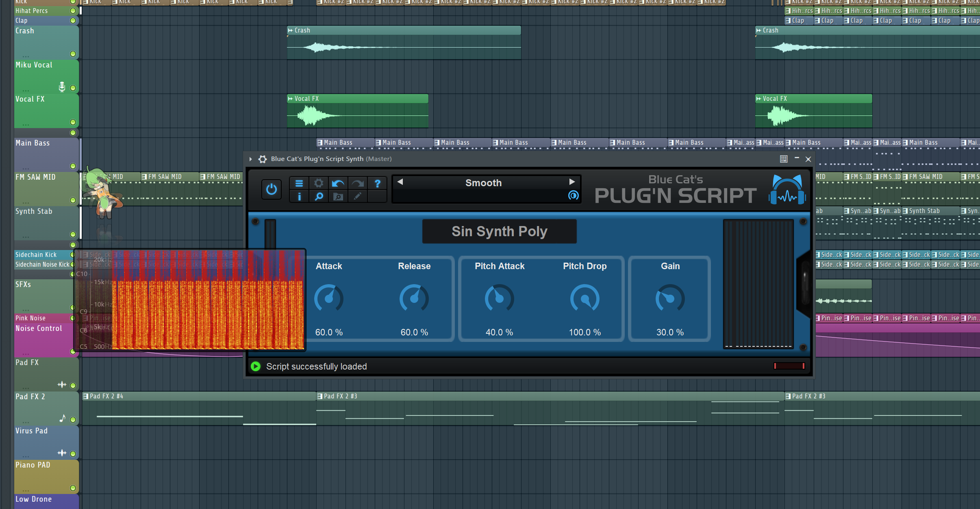
Task: Adjust the Attack knob
Action: tap(329, 299)
